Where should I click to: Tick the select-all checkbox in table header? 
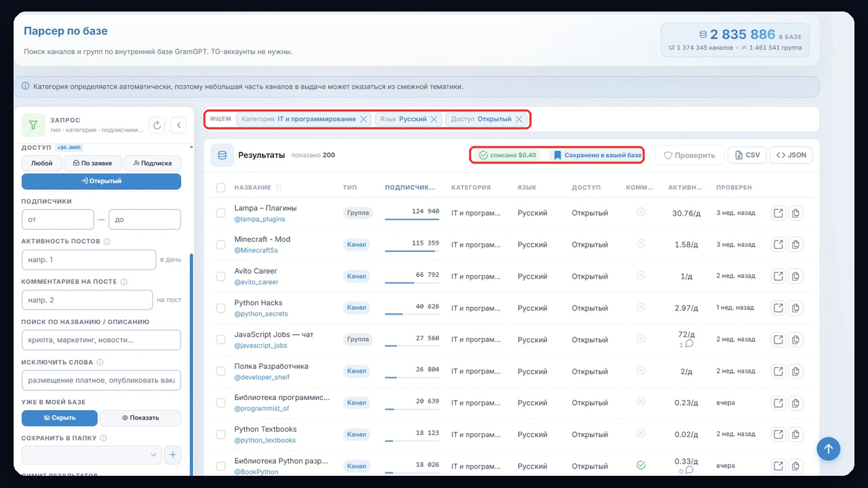click(220, 188)
